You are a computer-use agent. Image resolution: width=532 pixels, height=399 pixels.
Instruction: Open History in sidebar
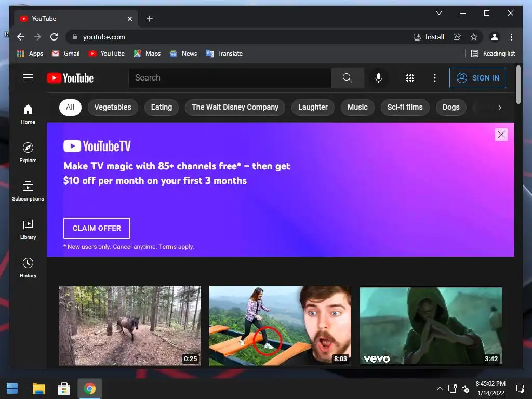click(x=28, y=268)
